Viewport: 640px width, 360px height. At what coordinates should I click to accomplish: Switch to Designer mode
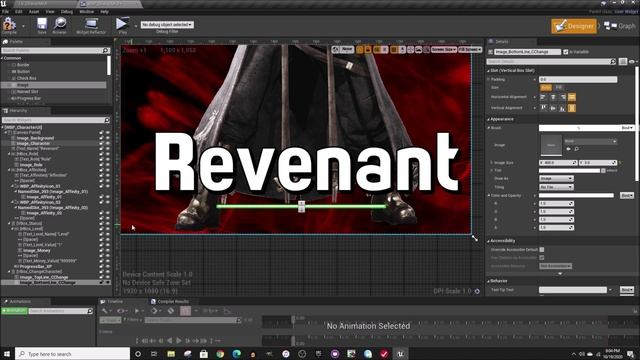point(574,26)
